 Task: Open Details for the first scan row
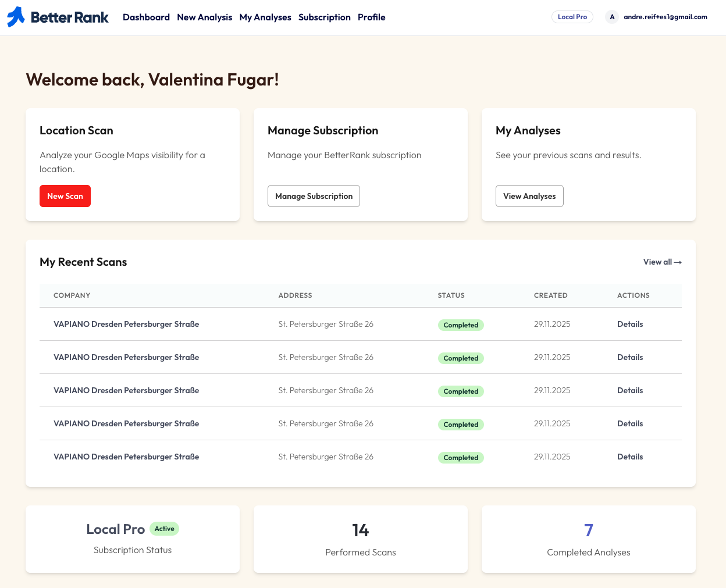[x=630, y=324]
